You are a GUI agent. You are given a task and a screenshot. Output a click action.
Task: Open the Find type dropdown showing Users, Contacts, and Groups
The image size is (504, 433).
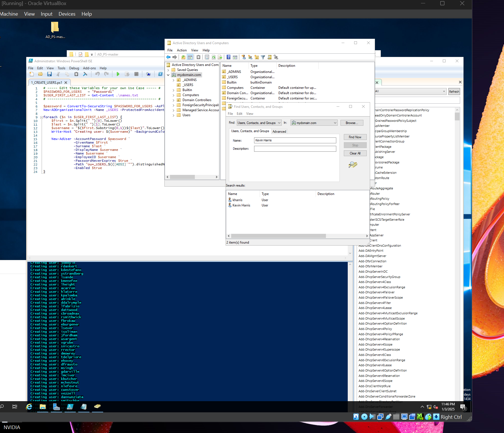click(259, 123)
